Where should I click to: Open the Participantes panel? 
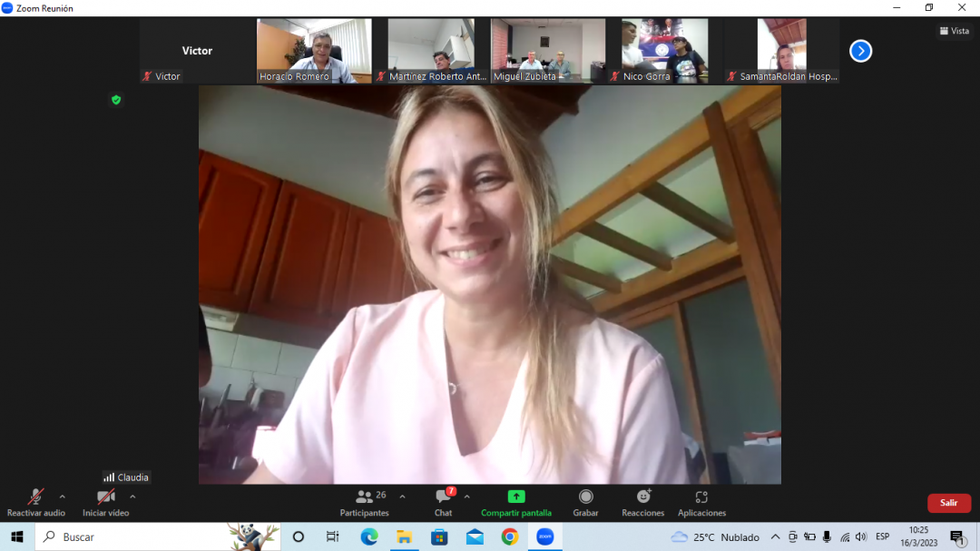[364, 503]
